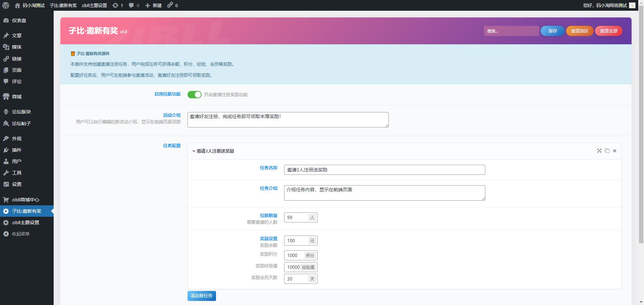Click the 链接 chain icon in sidebar

pyautogui.click(x=6, y=59)
